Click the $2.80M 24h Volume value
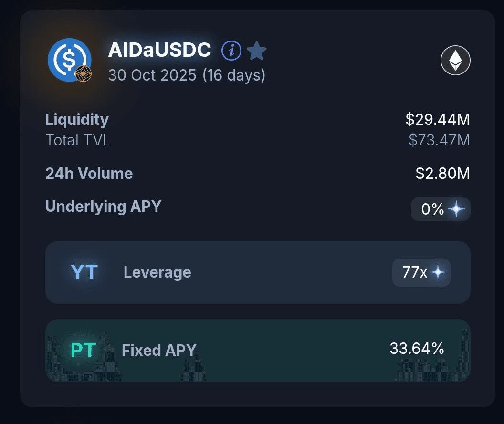 coord(442,174)
